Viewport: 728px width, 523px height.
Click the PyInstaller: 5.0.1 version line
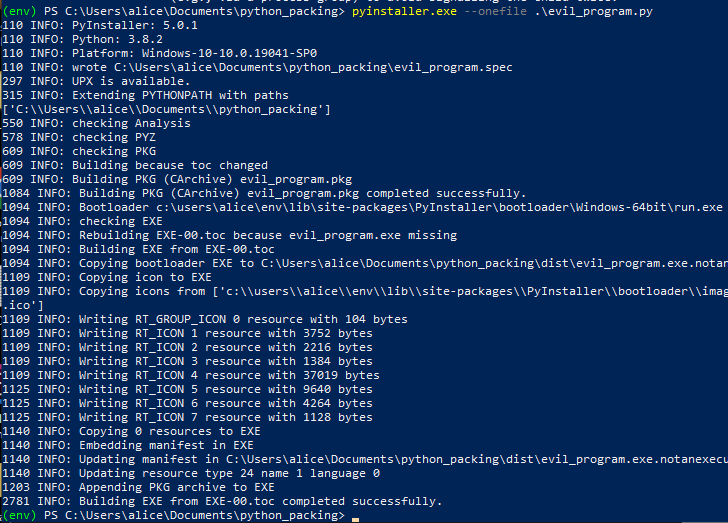point(100,26)
